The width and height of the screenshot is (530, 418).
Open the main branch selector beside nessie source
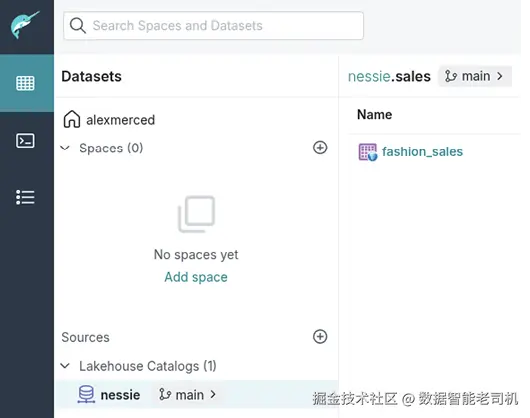click(187, 395)
